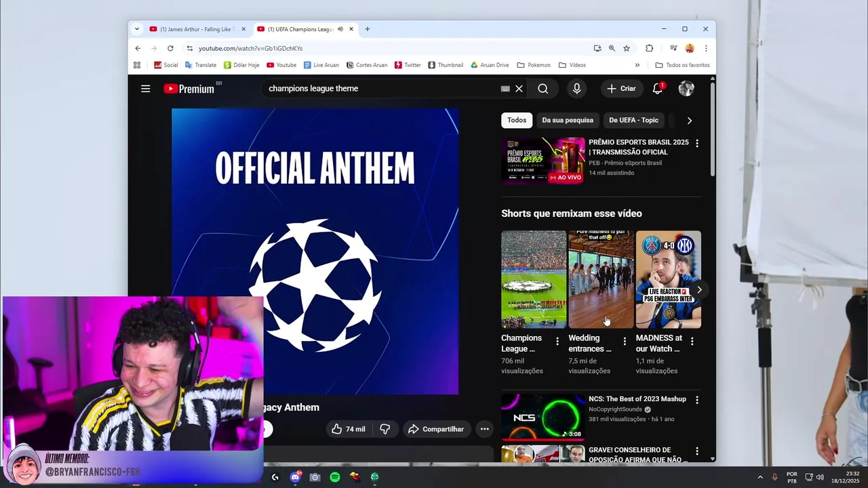Open Chrome extensions puzzle icon
Viewport: 868px width, 488px height.
coord(649,48)
